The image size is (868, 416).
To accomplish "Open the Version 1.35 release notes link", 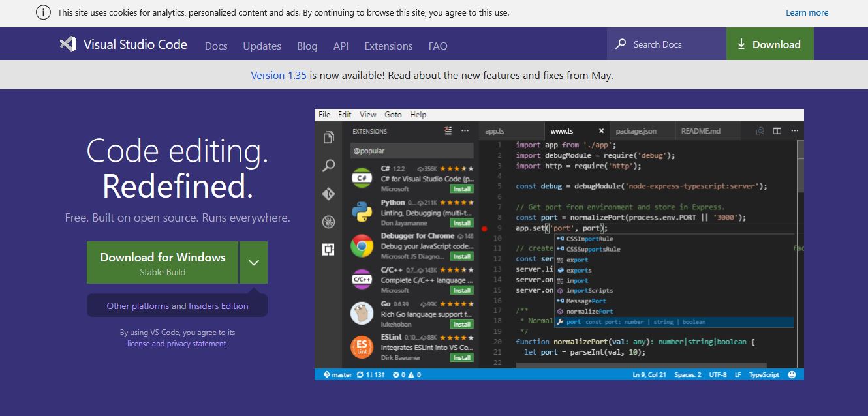I will point(279,75).
